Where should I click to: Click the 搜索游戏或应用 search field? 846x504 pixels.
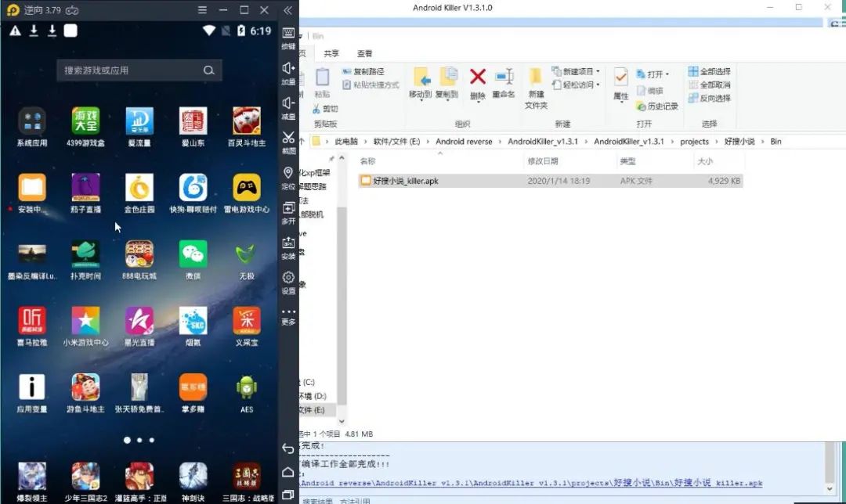(139, 70)
